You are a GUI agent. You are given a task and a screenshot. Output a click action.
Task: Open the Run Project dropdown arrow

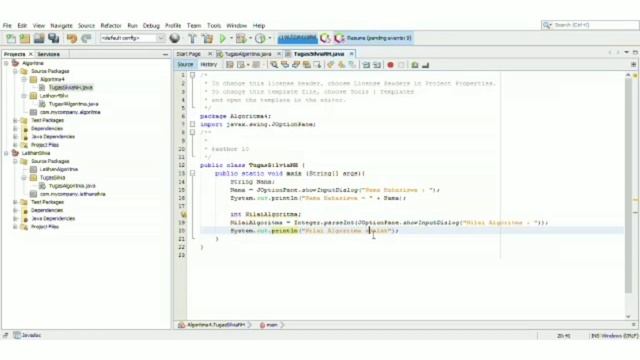tap(231, 38)
